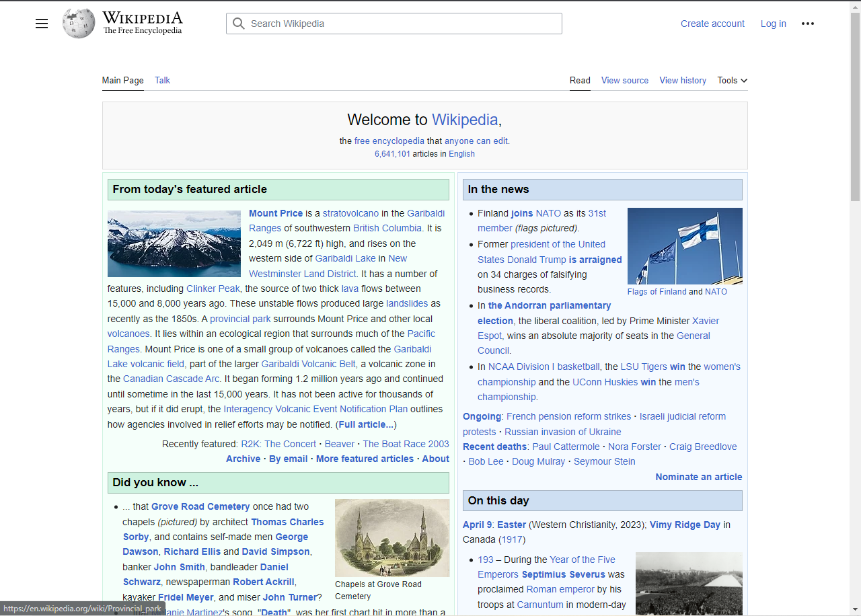Viewport: 861px width, 616px height.
Task: Open the Read tab
Action: click(x=580, y=80)
